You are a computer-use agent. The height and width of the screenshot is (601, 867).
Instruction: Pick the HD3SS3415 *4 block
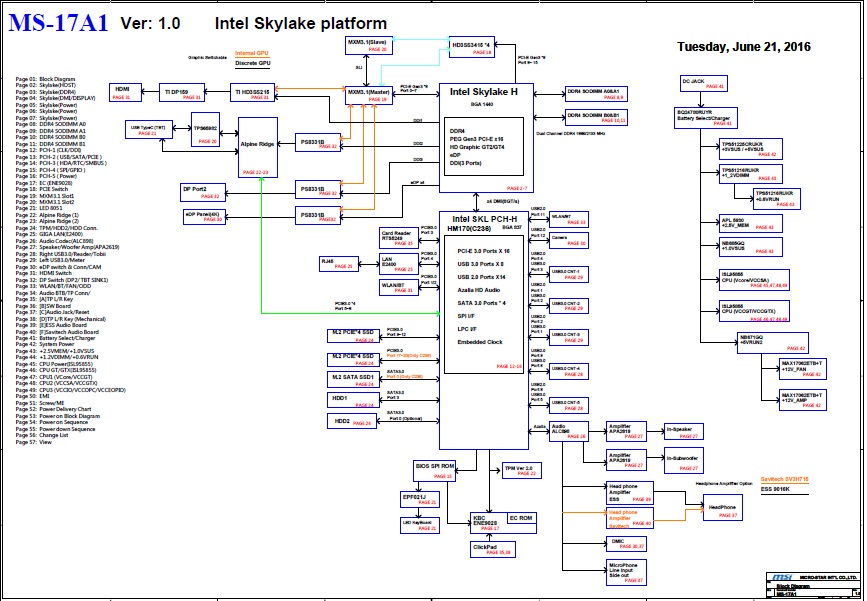pos(472,48)
